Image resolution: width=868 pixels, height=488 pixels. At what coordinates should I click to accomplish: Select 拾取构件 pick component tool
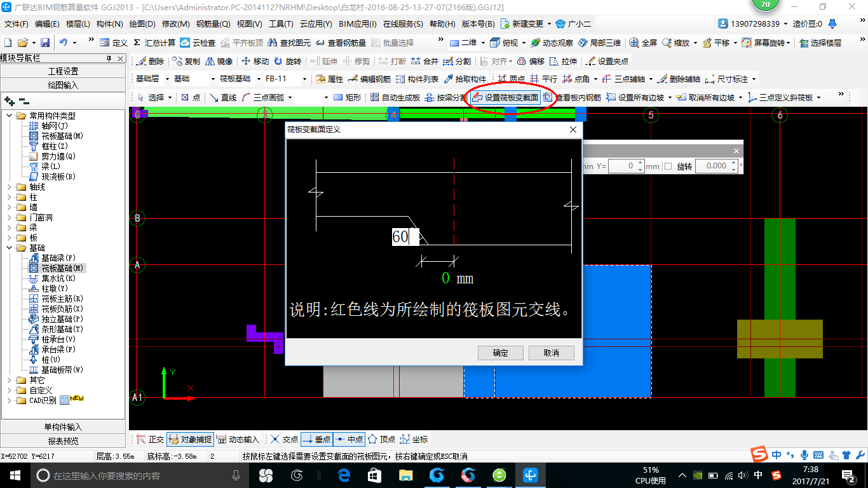pos(465,79)
